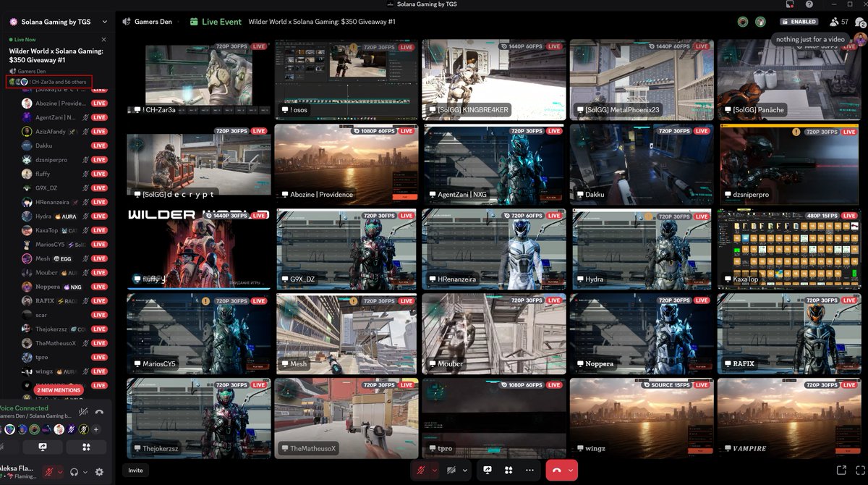
Task: Share your screen from call controls bar
Action: click(x=488, y=470)
